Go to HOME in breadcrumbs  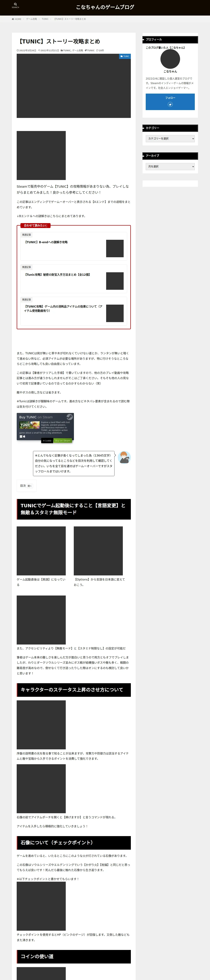[x=16, y=19]
